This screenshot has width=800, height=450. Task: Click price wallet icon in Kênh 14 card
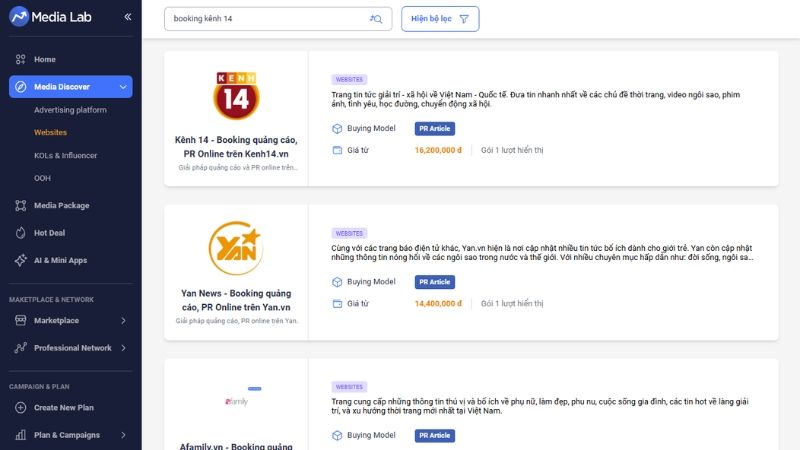click(x=337, y=150)
